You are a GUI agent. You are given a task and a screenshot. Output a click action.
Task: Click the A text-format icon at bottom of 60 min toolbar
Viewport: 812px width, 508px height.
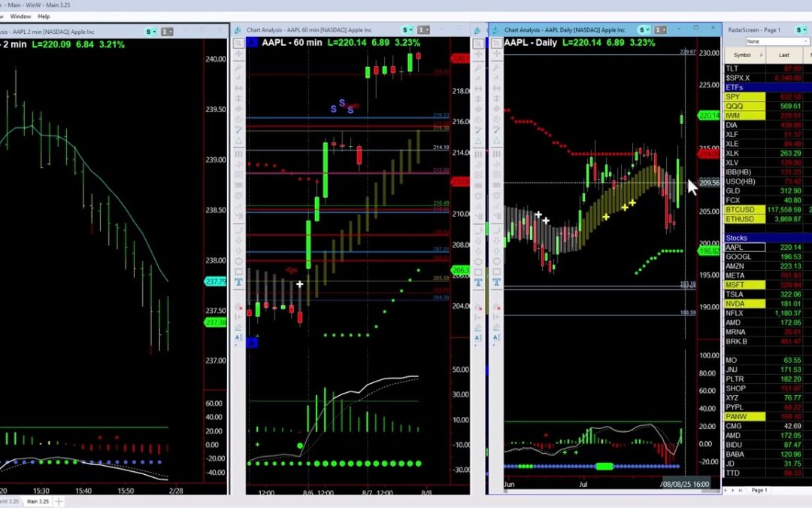click(239, 337)
